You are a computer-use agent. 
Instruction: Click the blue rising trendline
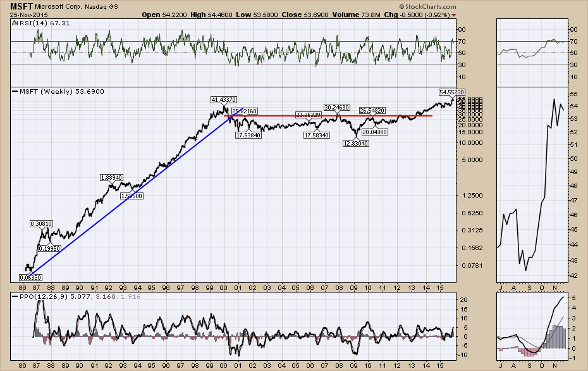click(137, 191)
